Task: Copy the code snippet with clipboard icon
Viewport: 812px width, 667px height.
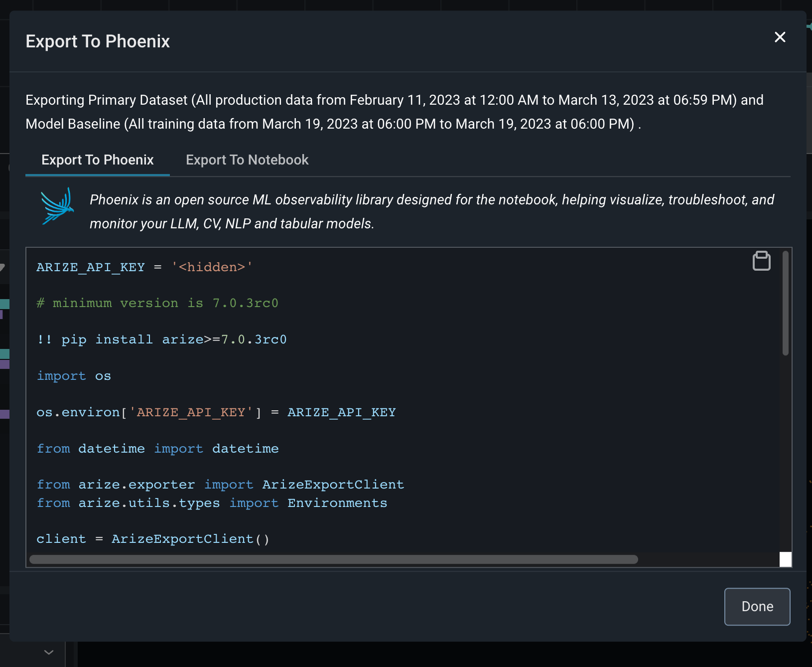Action: point(761,261)
